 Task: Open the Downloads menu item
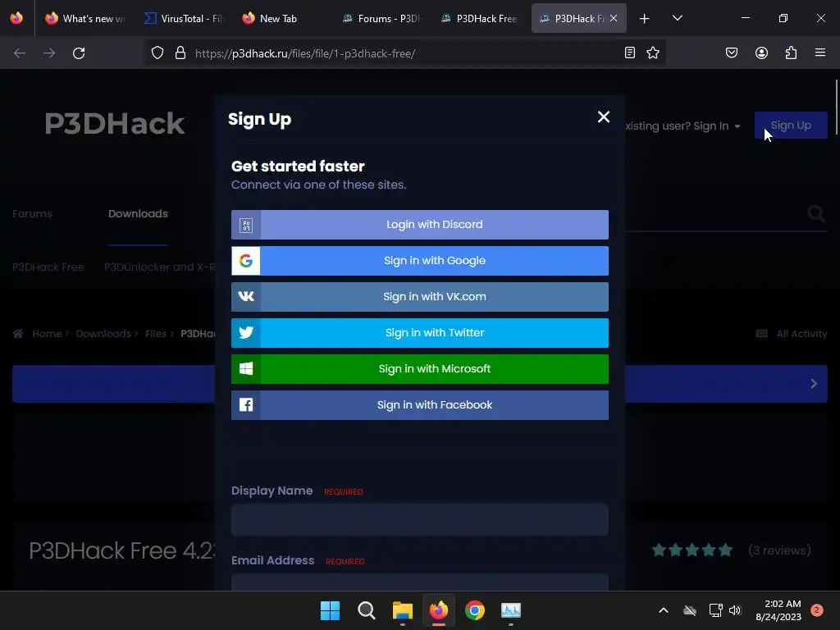pos(138,214)
